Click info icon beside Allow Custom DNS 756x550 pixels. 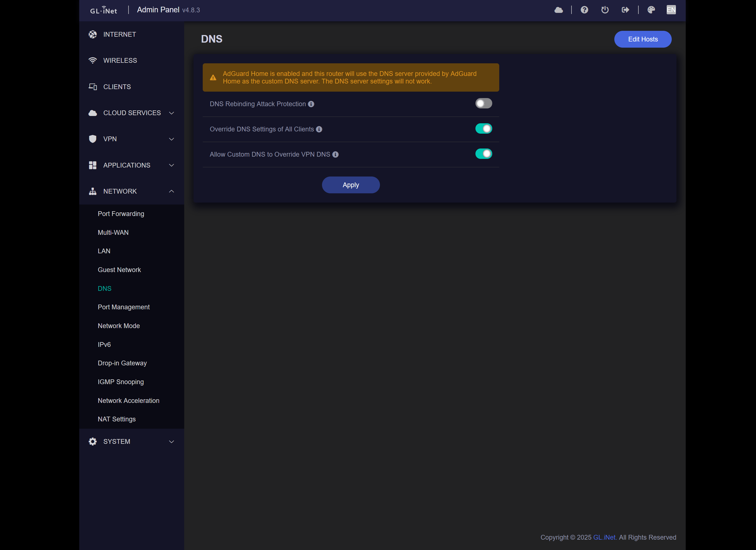pyautogui.click(x=335, y=154)
